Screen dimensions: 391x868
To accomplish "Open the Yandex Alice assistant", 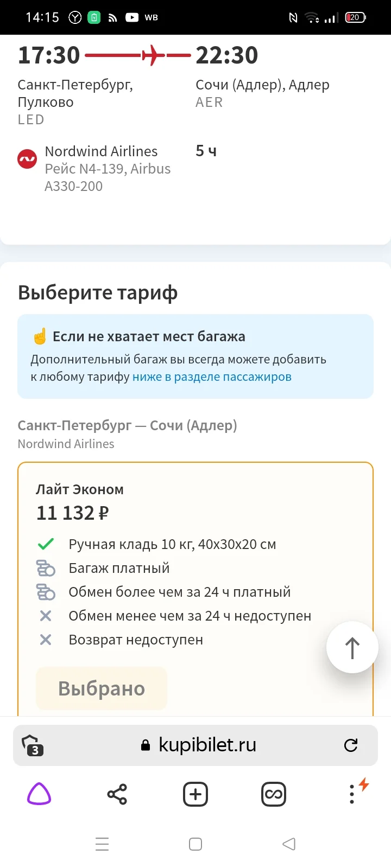I will [38, 794].
